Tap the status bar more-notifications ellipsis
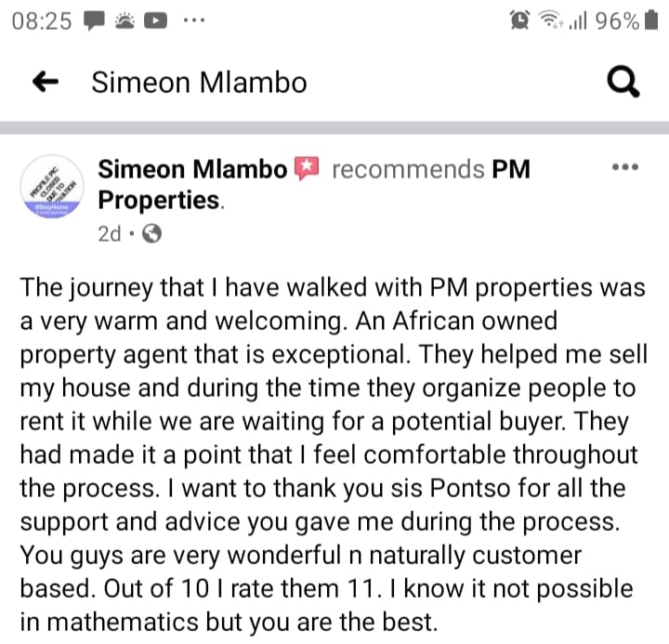This screenshot has width=669, height=644. 194,21
